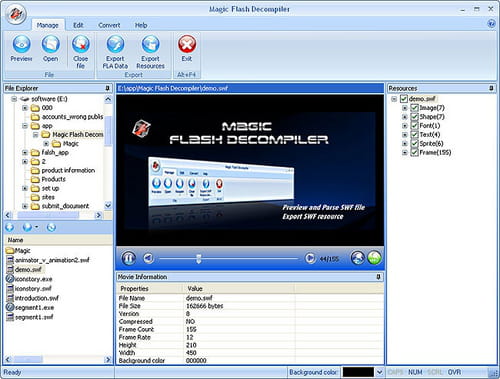Toggle the Frame(155) checkbox

[x=414, y=153]
